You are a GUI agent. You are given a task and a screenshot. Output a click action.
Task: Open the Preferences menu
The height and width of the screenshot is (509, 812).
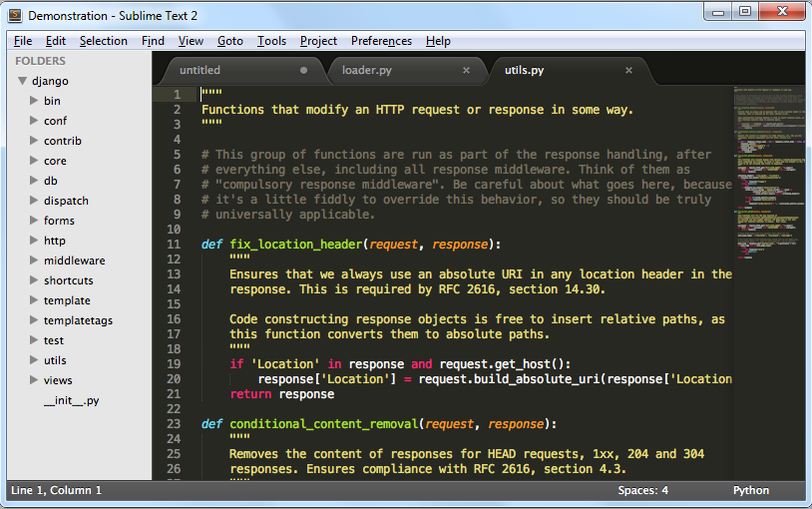[381, 41]
